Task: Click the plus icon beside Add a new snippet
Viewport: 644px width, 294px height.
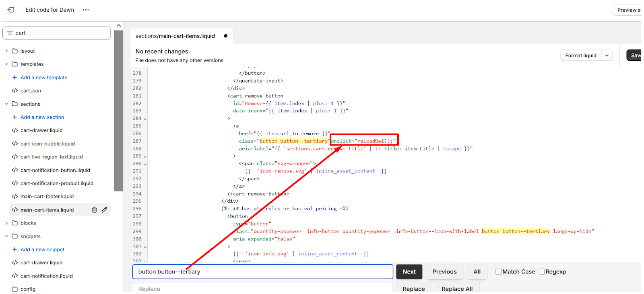Action: (14, 249)
